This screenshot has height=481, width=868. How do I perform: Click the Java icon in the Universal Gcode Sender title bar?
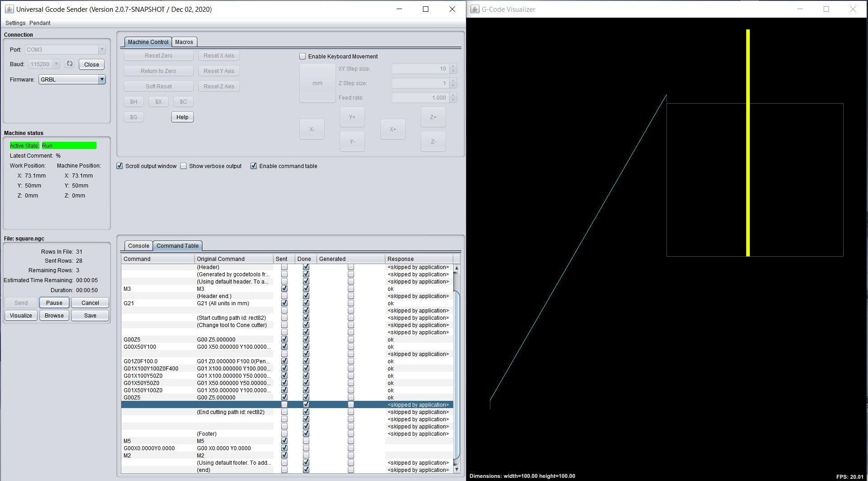[x=9, y=9]
